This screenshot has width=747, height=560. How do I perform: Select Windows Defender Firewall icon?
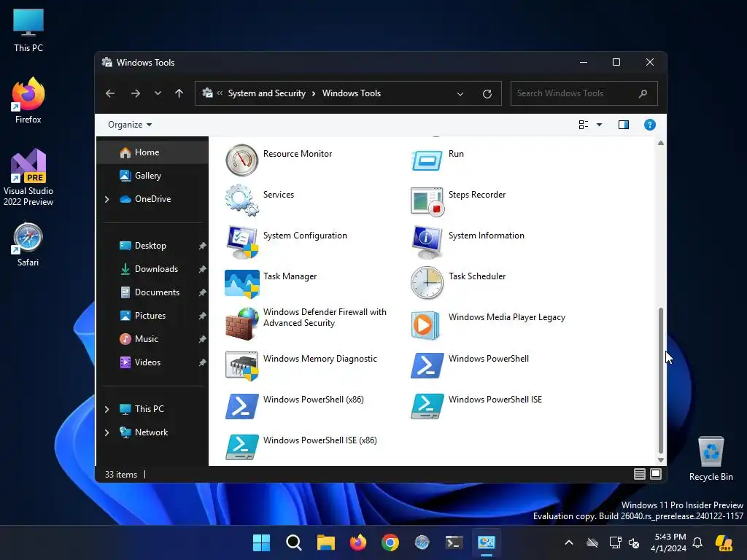(x=241, y=324)
